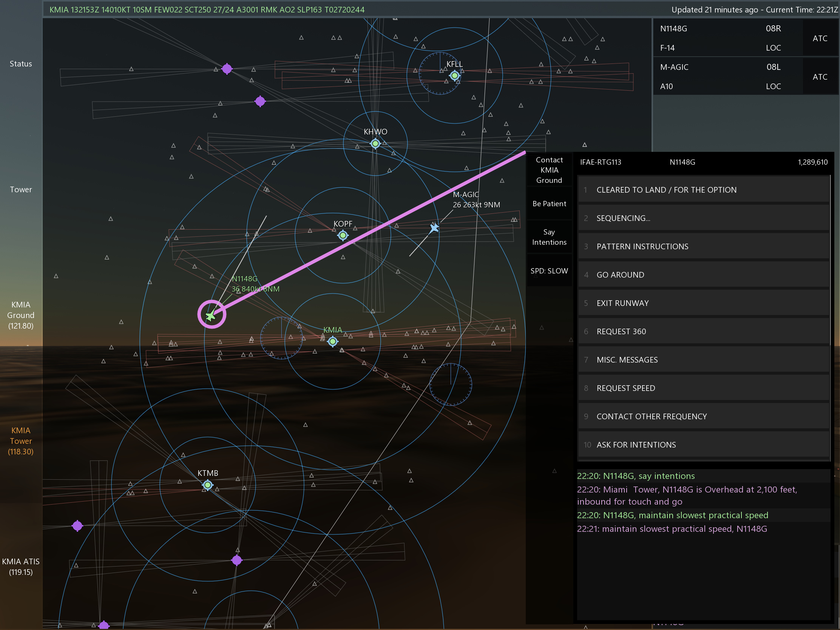Choose Cleared to Land / For the Option
Viewport: 840px width, 630px height.
[703, 190]
